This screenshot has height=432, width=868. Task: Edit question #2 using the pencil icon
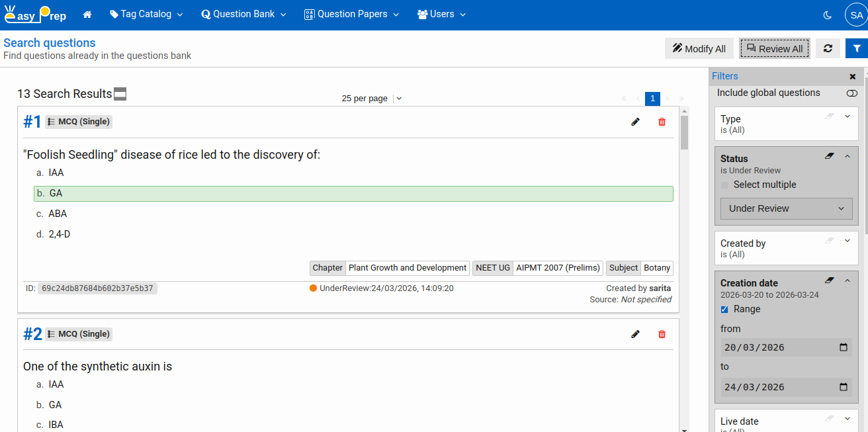[635, 334]
